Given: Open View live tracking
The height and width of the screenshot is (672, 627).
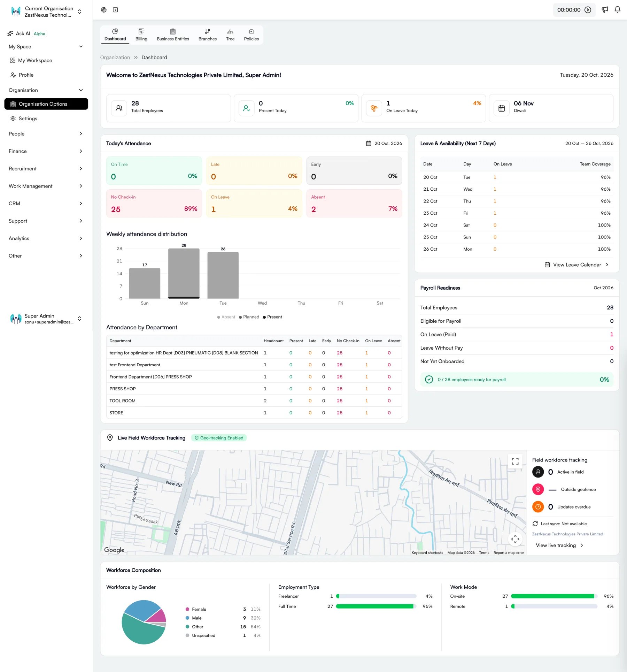Looking at the screenshot, I should coord(559,545).
